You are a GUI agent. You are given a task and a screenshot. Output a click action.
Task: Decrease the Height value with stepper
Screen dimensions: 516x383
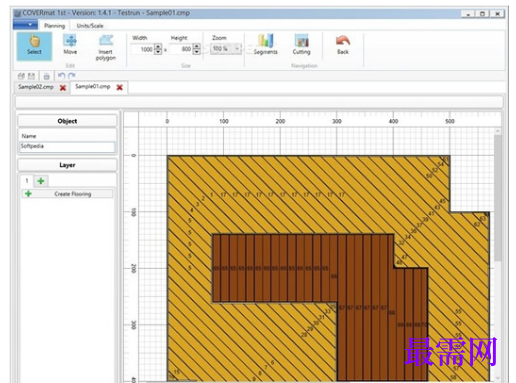[x=197, y=52]
